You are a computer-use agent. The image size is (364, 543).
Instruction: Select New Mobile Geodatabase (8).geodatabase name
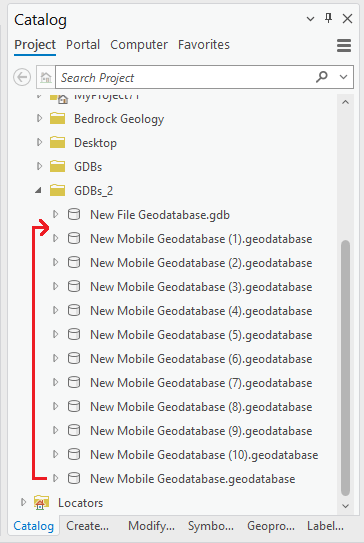(x=201, y=407)
